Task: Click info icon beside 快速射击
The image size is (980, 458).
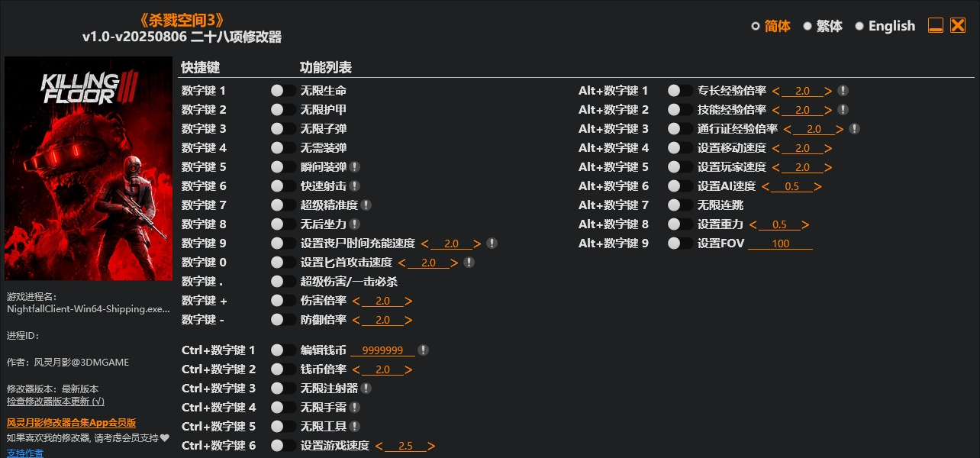Action: tap(355, 186)
